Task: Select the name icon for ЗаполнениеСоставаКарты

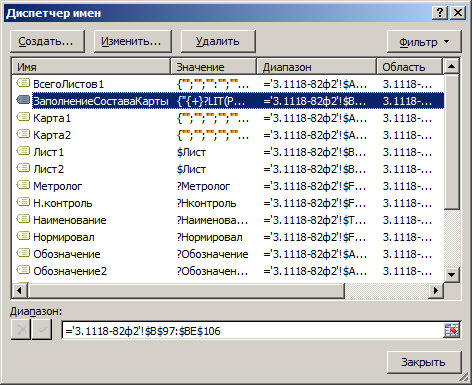Action: click(23, 100)
